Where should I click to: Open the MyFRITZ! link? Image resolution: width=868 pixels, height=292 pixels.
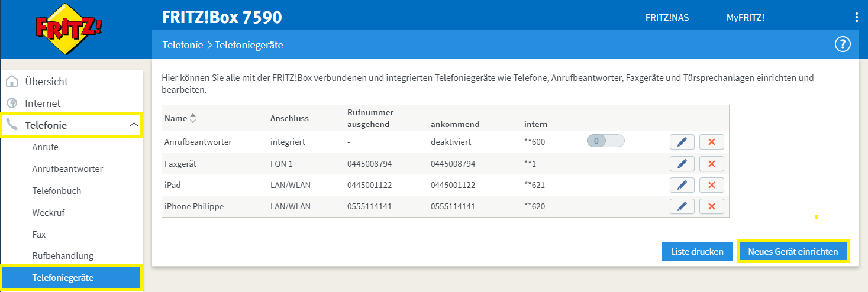tap(746, 18)
